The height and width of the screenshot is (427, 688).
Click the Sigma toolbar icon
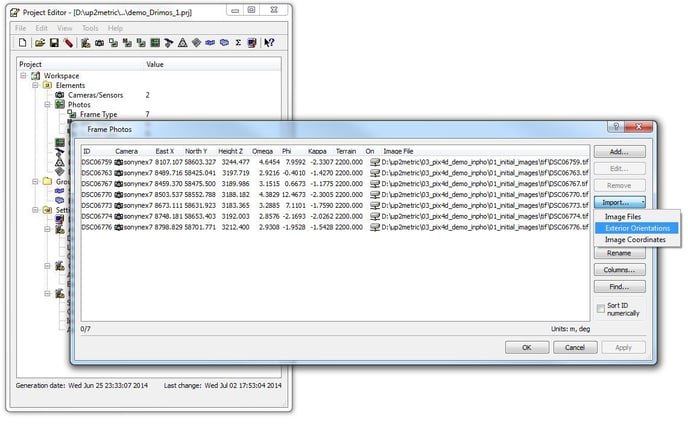(237, 44)
